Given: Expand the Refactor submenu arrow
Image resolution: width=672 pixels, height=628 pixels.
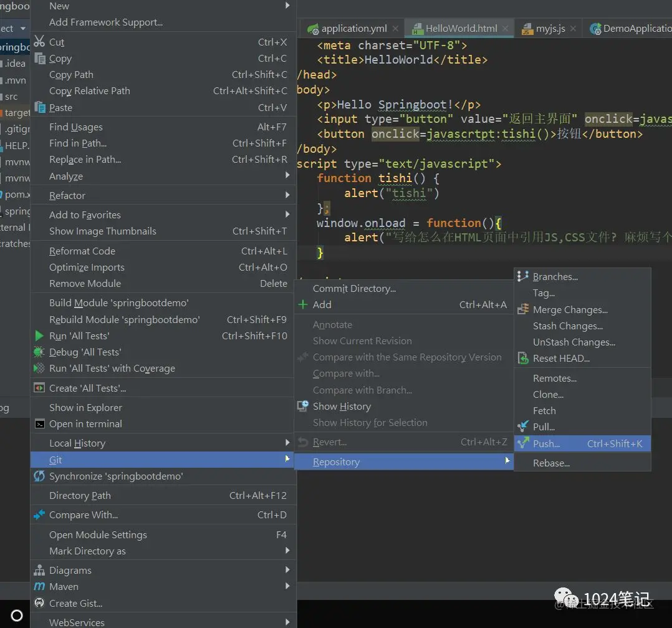Looking at the screenshot, I should click(x=287, y=195).
